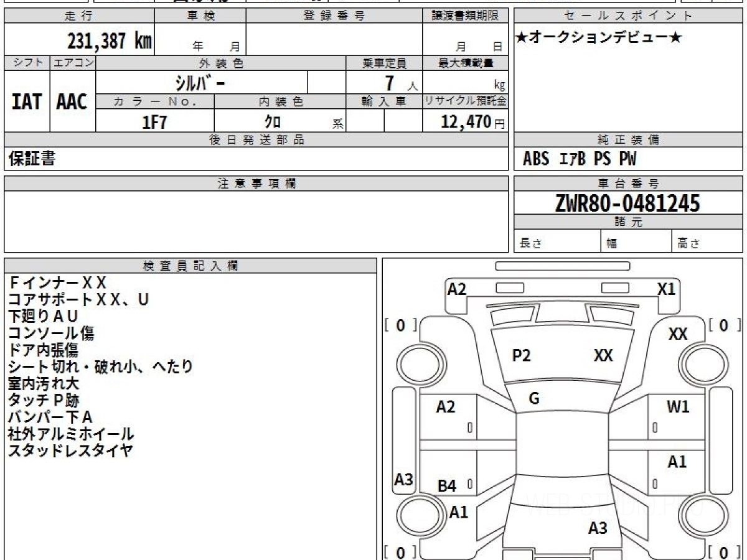Click the A2 mark beside the G windshield area
The height and width of the screenshot is (560, 747).
pyautogui.click(x=446, y=408)
